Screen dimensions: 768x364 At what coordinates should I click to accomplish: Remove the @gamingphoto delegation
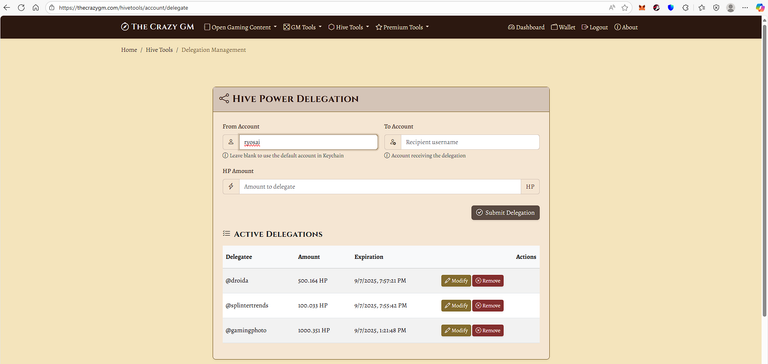click(488, 331)
